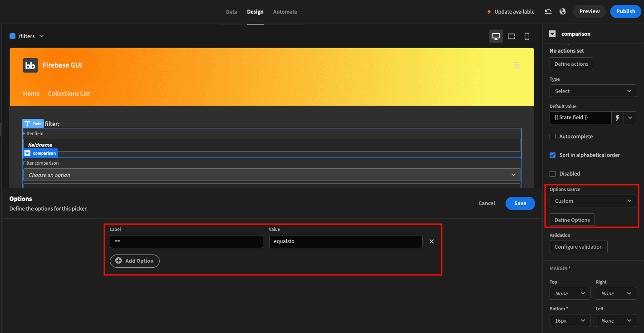Click the Preview button
644x333 pixels.
(x=589, y=12)
